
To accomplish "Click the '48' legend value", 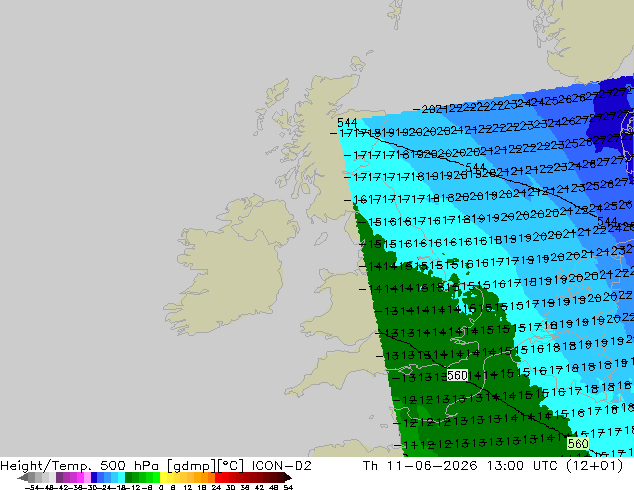I will (x=274, y=487).
